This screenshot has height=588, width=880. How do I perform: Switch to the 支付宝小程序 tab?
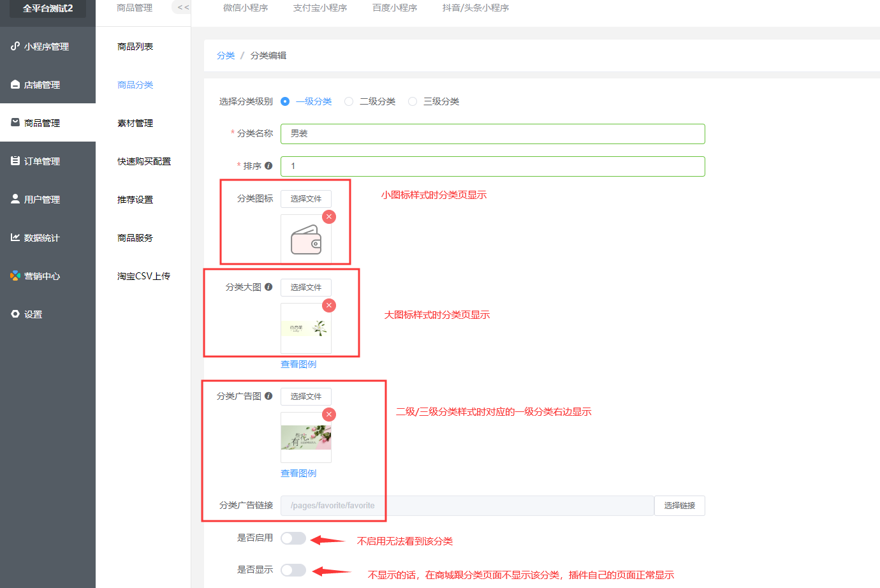pyautogui.click(x=320, y=8)
